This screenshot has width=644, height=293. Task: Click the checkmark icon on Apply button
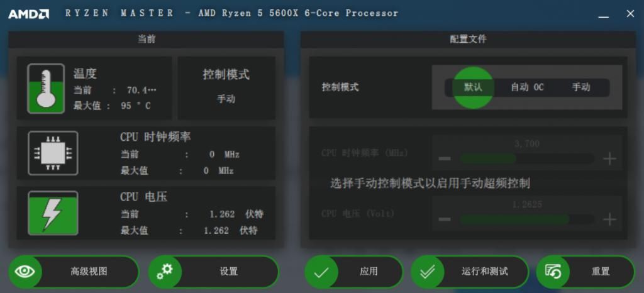(x=321, y=272)
